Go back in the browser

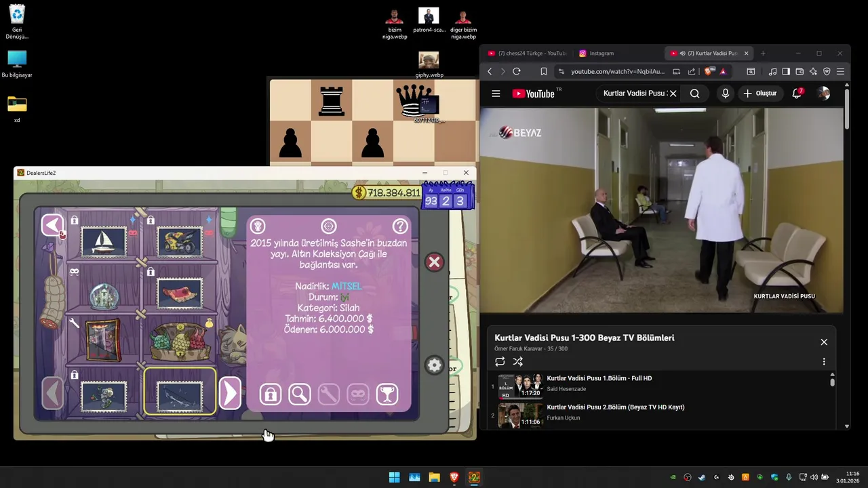pos(490,71)
